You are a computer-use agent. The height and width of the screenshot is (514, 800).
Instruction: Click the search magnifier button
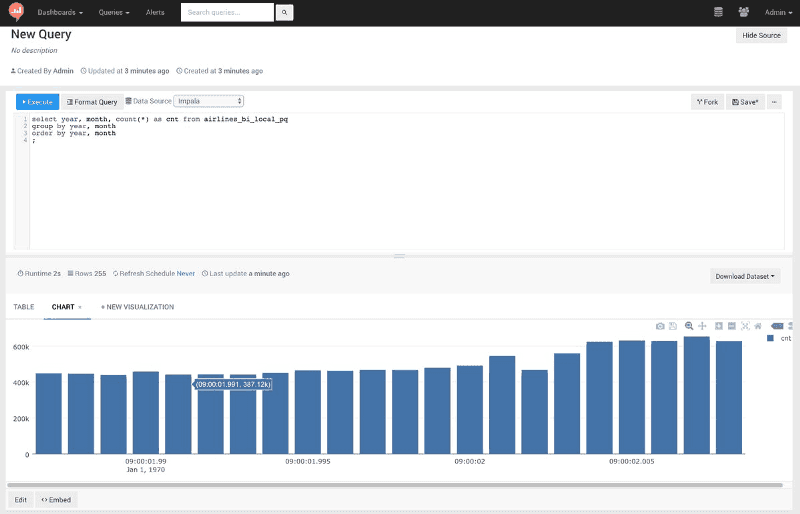[x=284, y=13]
